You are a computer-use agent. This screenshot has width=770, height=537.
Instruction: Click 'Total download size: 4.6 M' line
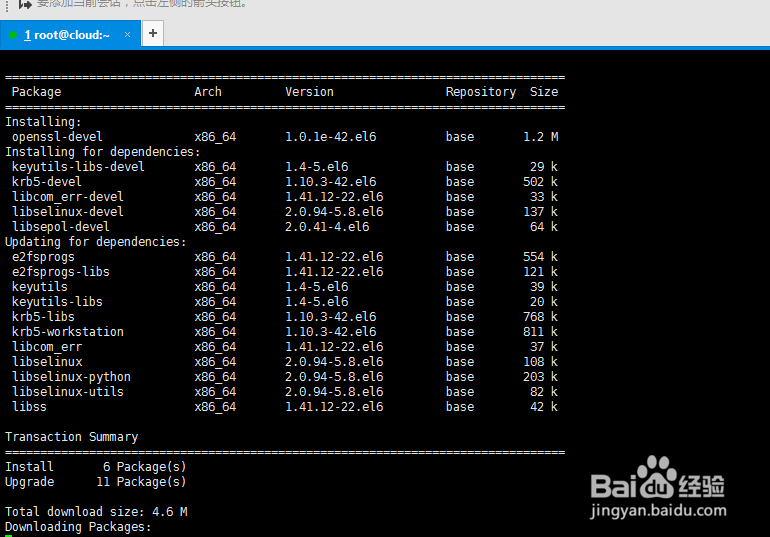[x=96, y=512]
